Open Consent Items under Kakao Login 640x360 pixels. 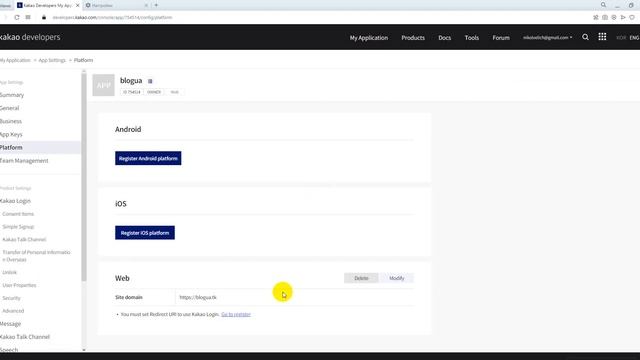pyautogui.click(x=18, y=214)
